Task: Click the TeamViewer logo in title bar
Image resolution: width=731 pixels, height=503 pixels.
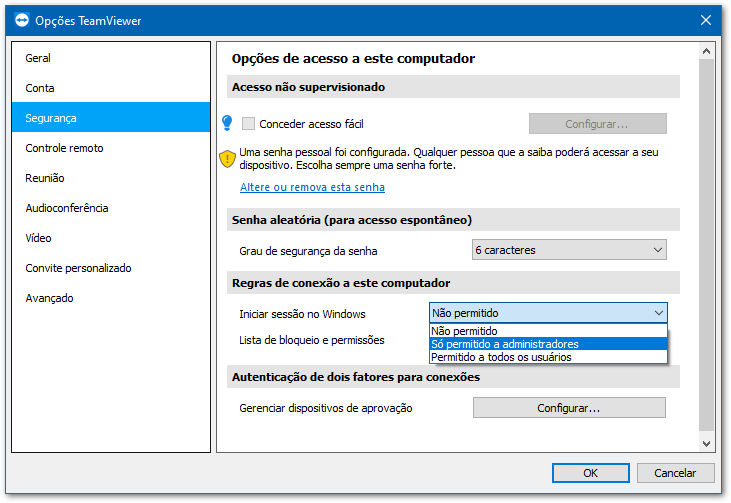Action: 21,21
